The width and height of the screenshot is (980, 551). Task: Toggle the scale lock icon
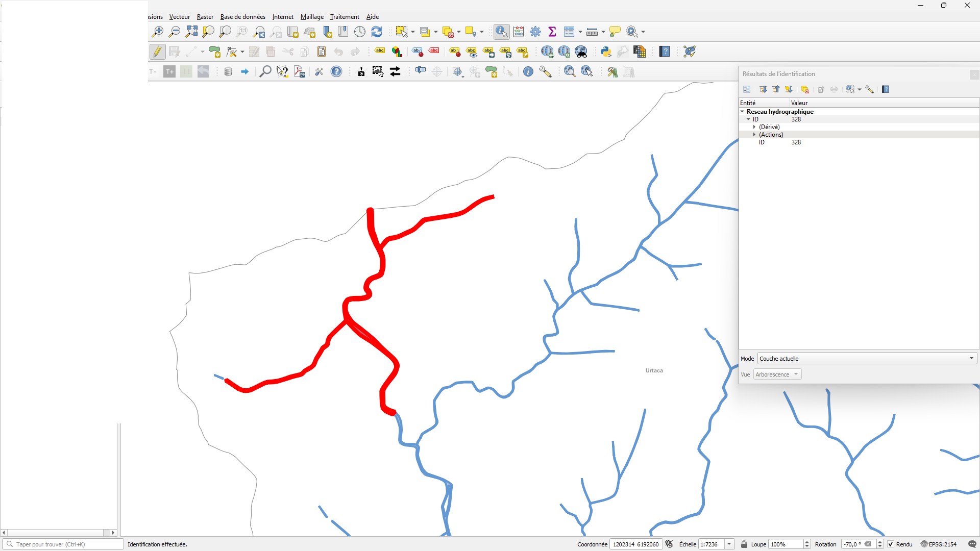click(744, 544)
